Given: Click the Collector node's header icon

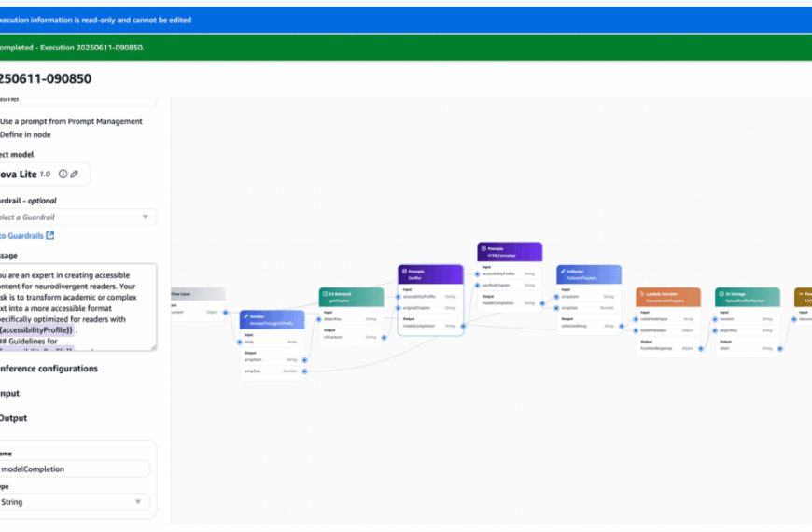Looking at the screenshot, I should click(x=563, y=271).
